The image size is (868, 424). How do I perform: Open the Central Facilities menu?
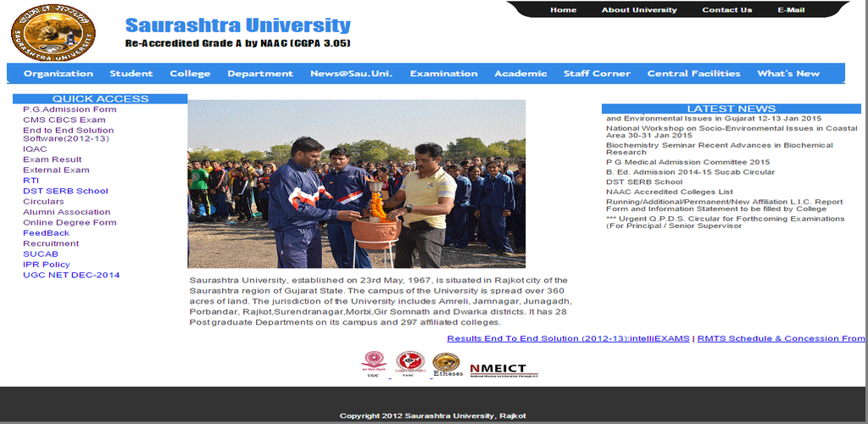point(693,74)
